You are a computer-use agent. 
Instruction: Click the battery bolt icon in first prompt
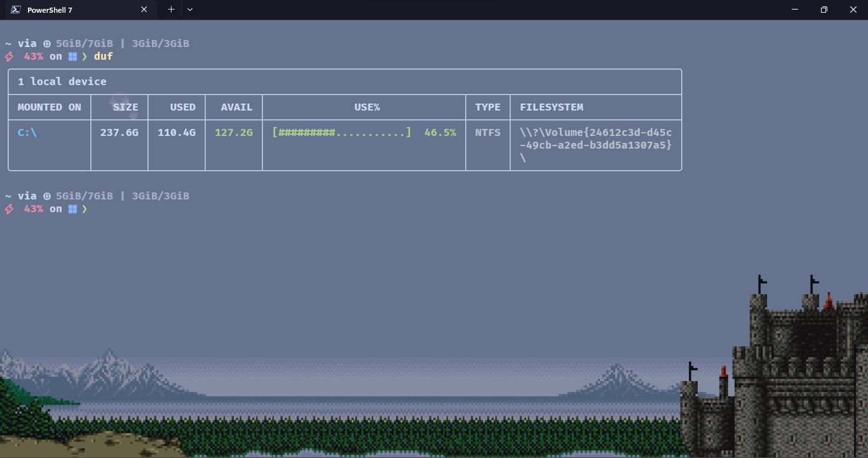tap(9, 57)
